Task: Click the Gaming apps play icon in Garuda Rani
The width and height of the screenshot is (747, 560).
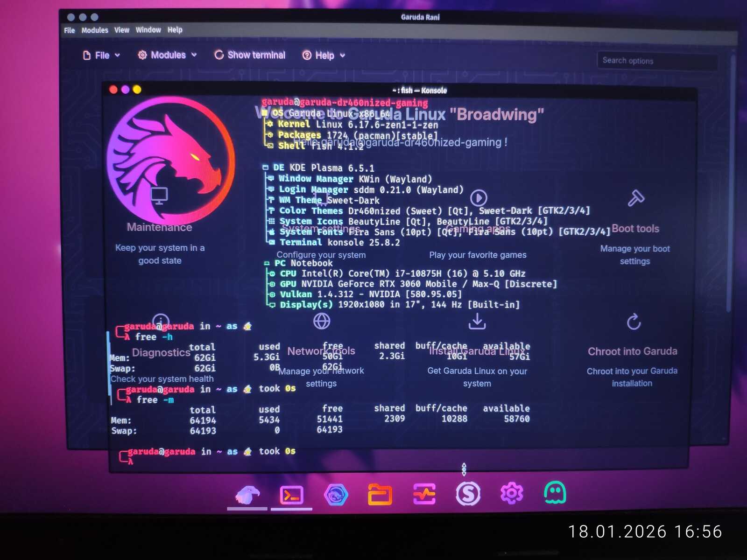Action: (479, 198)
